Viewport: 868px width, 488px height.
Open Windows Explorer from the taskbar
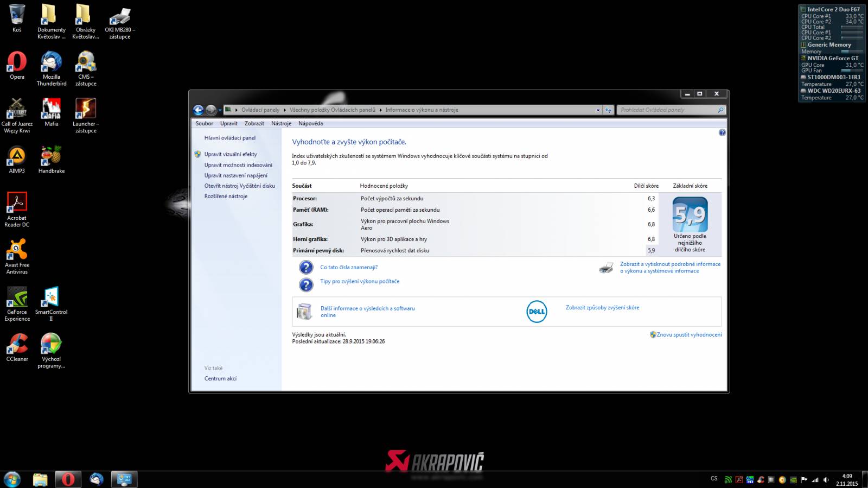pyautogui.click(x=40, y=479)
